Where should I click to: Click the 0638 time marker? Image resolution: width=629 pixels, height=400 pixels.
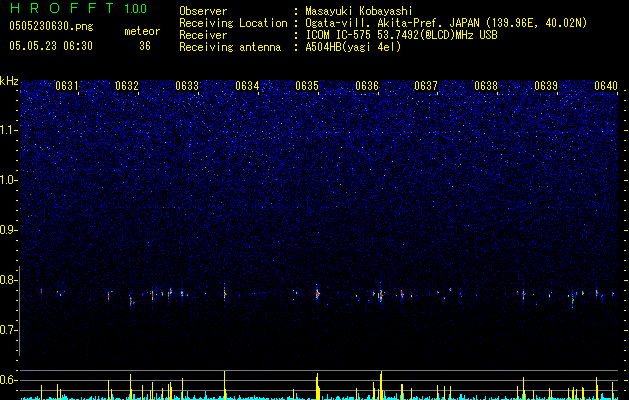[x=486, y=86]
